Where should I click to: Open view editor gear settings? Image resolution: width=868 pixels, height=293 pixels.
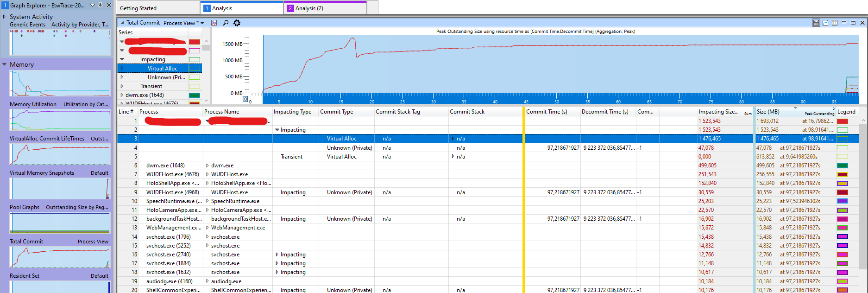(237, 23)
